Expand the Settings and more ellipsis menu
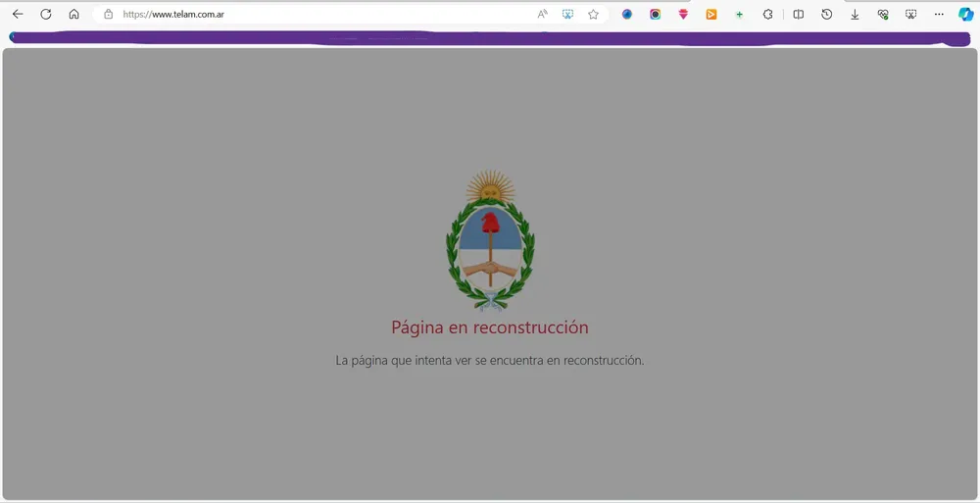This screenshot has height=503, width=980. (939, 15)
